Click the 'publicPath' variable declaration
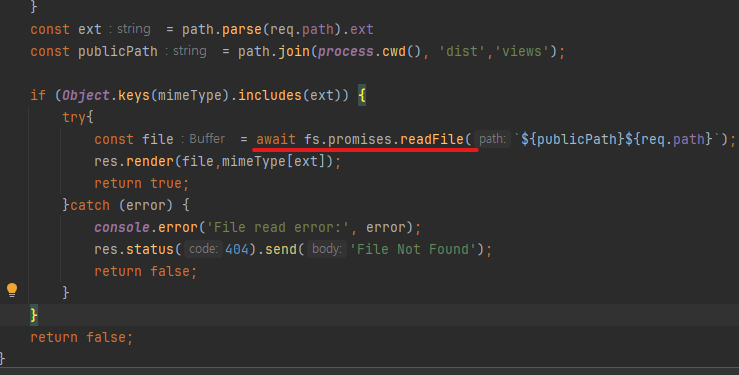The image size is (739, 375). click(118, 51)
